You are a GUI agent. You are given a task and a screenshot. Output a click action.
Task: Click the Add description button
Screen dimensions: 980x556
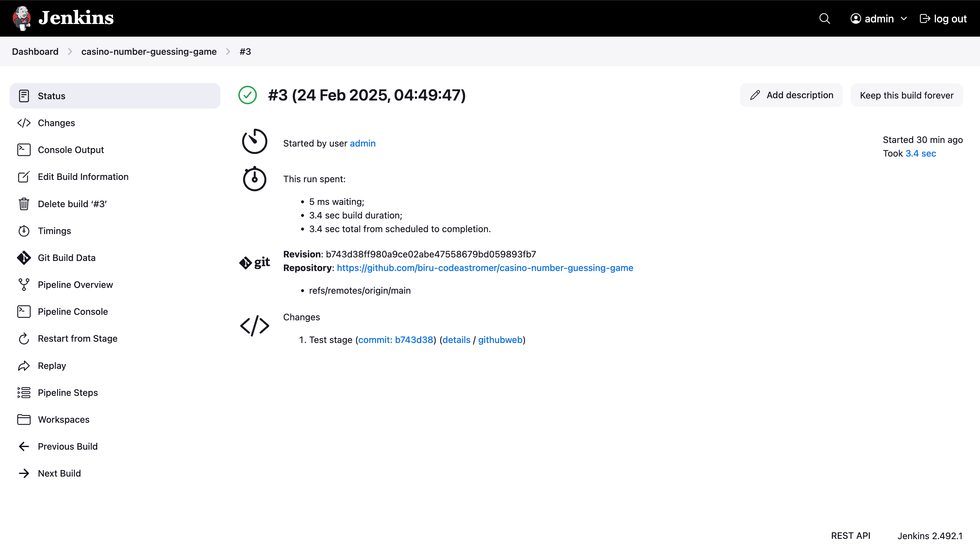791,95
